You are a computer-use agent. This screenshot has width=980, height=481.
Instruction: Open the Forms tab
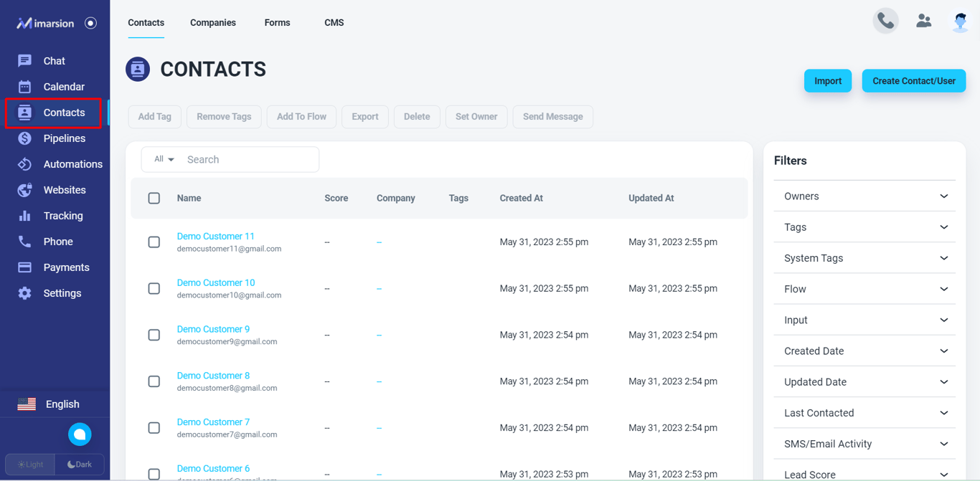(277, 23)
